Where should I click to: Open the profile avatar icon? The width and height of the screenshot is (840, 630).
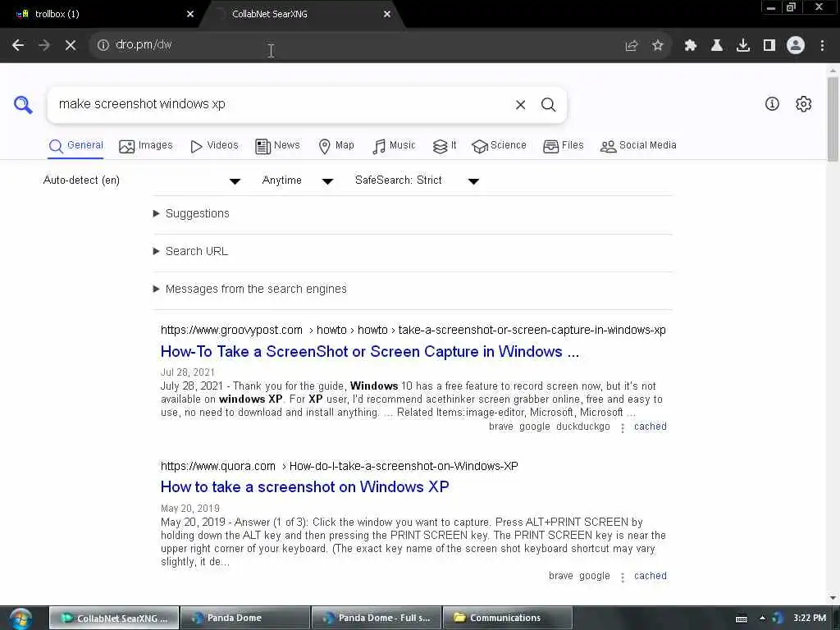(x=796, y=46)
